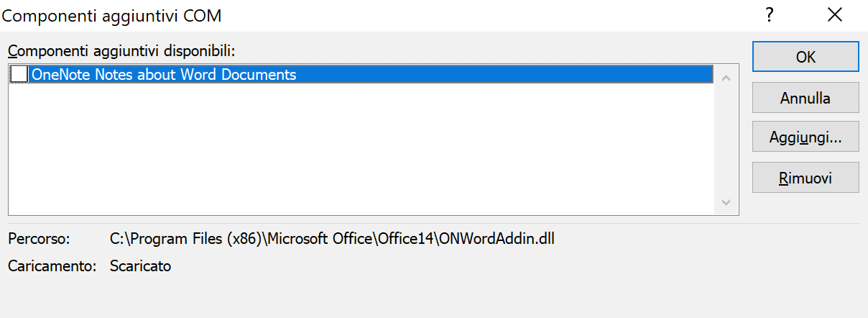The image size is (868, 318).
Task: Click the Annulla button to cancel
Action: [x=805, y=98]
